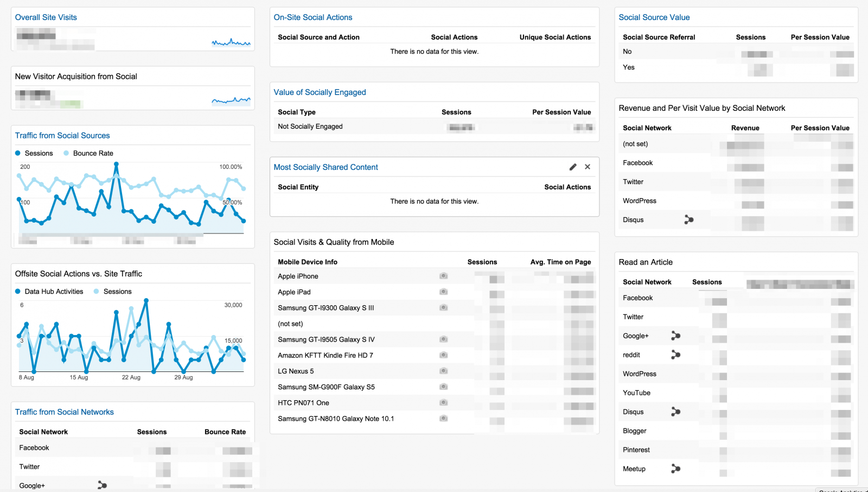
Task: Click Twitter in the Read an Article table
Action: (633, 317)
